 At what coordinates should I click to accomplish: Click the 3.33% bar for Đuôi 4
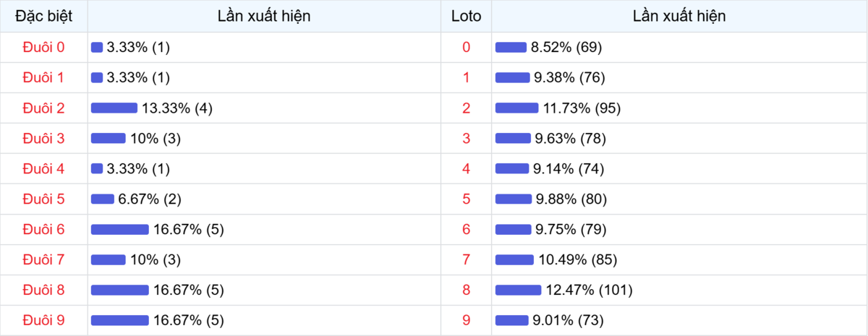(x=97, y=169)
